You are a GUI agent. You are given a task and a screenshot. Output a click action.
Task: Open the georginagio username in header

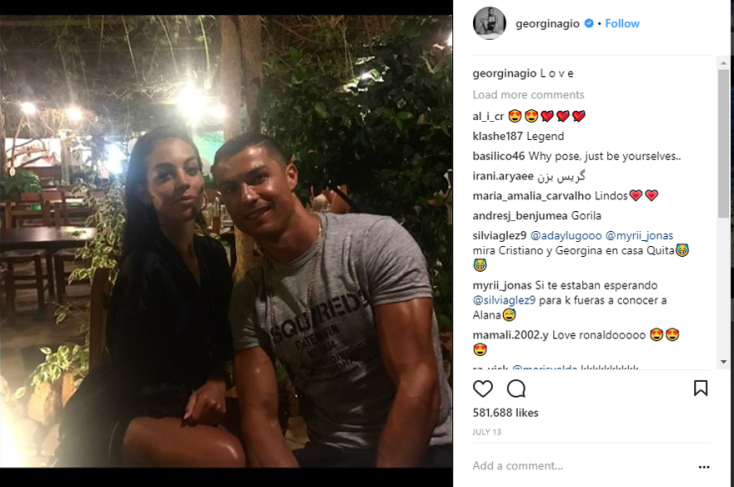pos(547,23)
